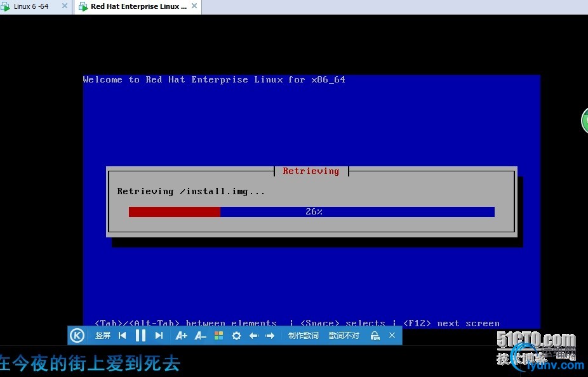Increase lyric font size A+
The width and height of the screenshot is (588, 377).
tap(181, 336)
